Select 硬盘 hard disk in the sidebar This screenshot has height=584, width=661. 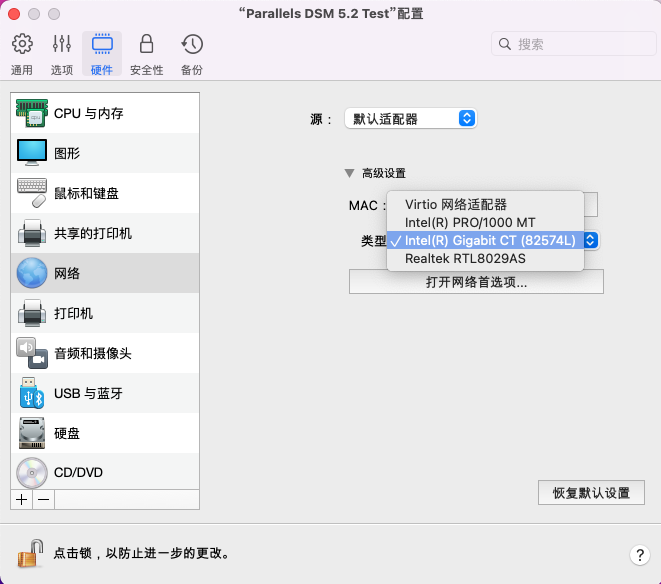105,433
